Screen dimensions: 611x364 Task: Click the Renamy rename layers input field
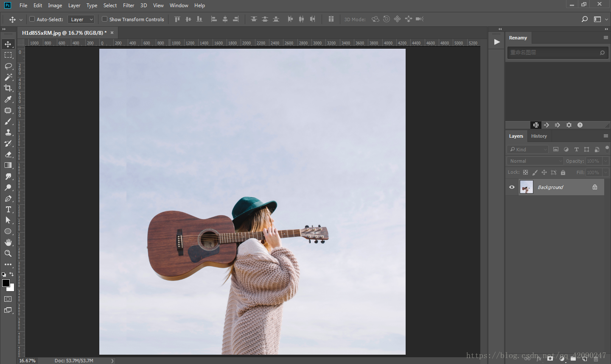pyautogui.click(x=557, y=53)
